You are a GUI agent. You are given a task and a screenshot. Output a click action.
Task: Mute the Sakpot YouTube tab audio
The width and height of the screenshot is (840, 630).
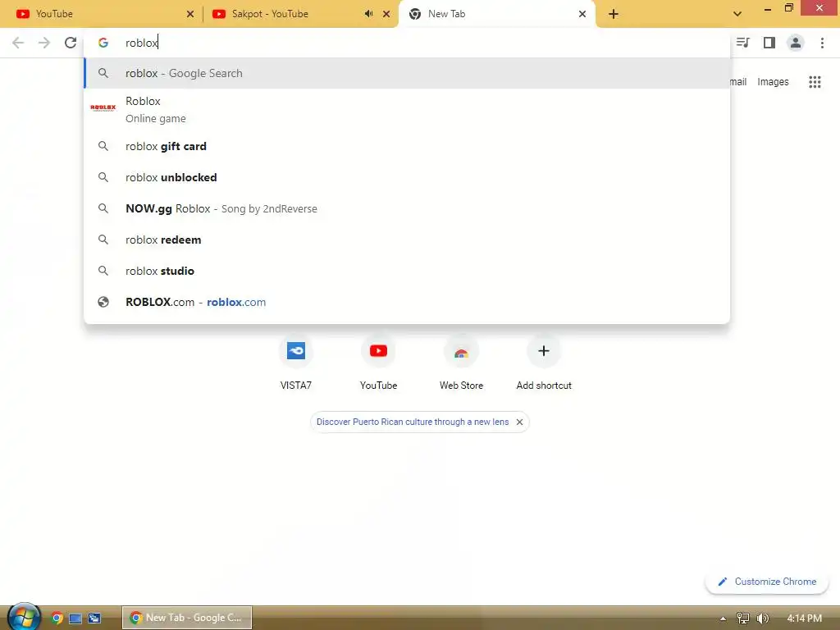[368, 14]
